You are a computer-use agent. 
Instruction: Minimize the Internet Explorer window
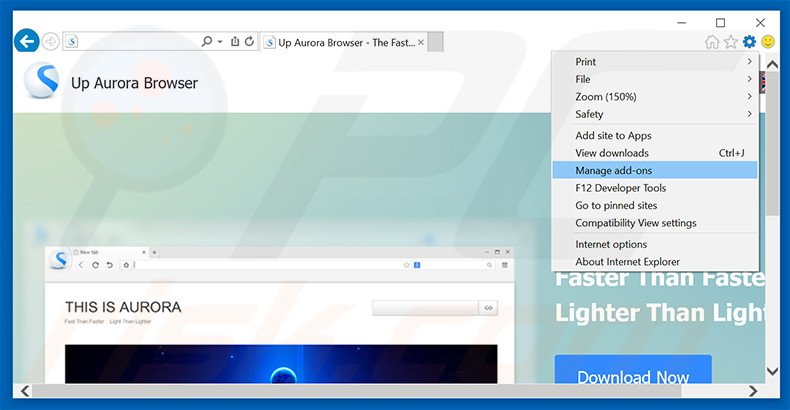pyautogui.click(x=682, y=23)
